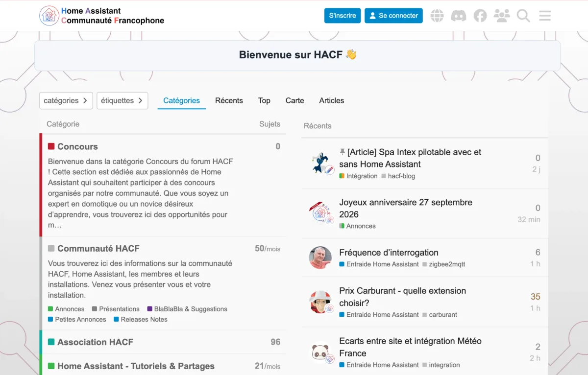Select the zigbee2mqtt tag

(447, 264)
